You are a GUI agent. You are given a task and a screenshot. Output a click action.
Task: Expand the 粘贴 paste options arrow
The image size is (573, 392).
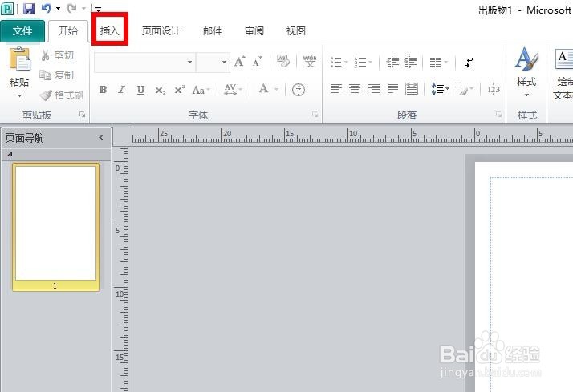point(19,96)
